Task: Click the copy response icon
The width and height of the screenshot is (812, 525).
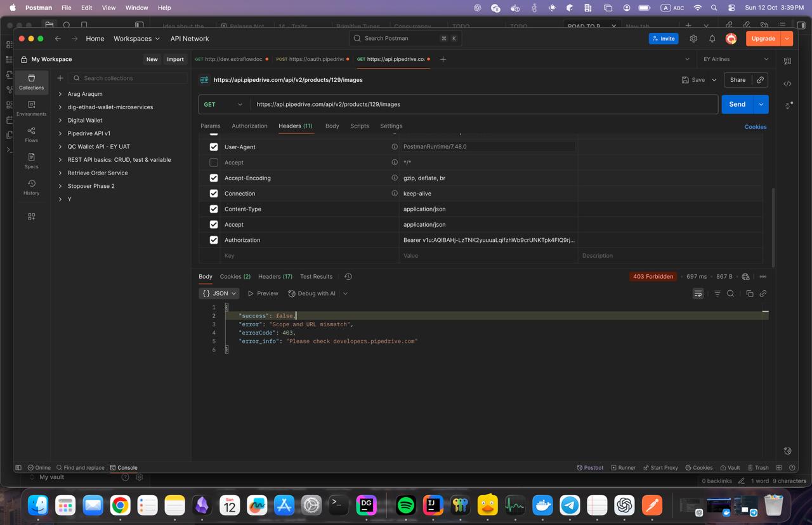Action: coord(749,293)
